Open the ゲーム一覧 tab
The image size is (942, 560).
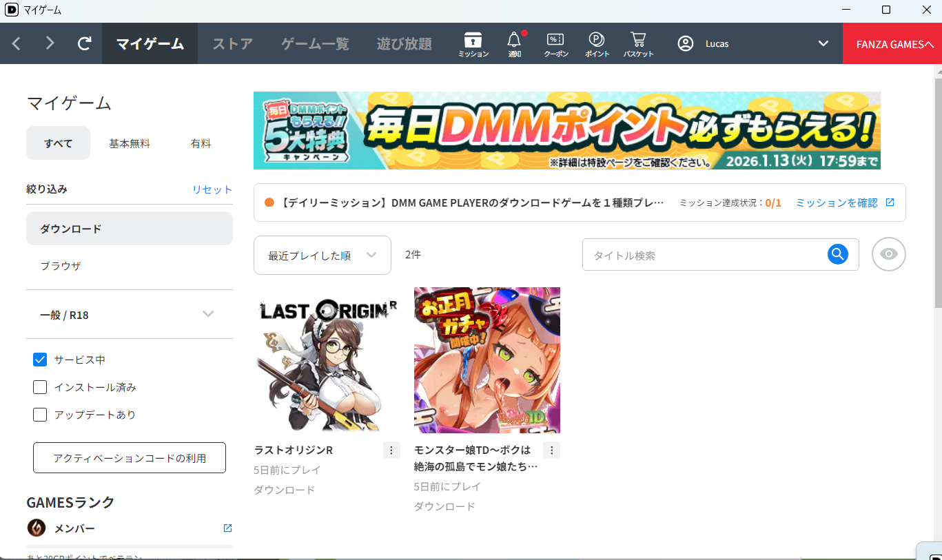(x=315, y=43)
